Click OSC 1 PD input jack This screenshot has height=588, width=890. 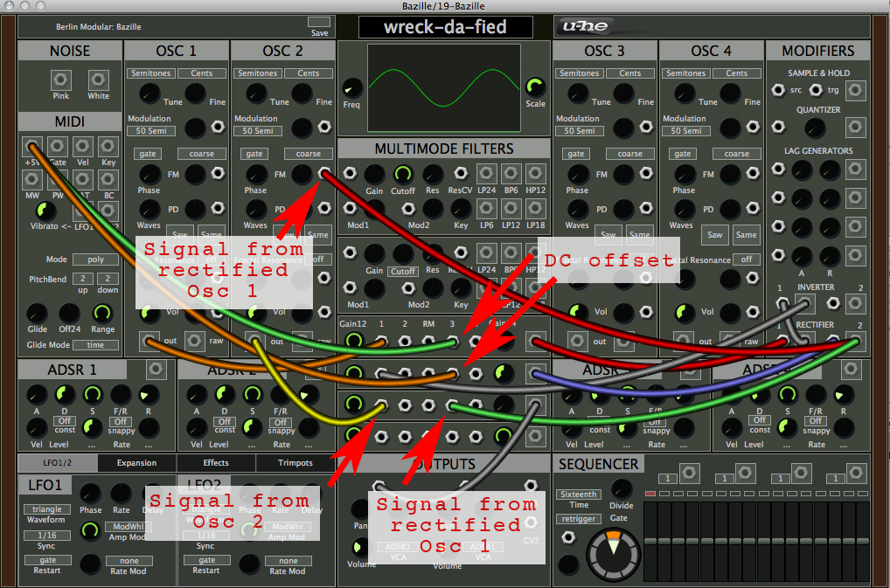click(x=218, y=209)
